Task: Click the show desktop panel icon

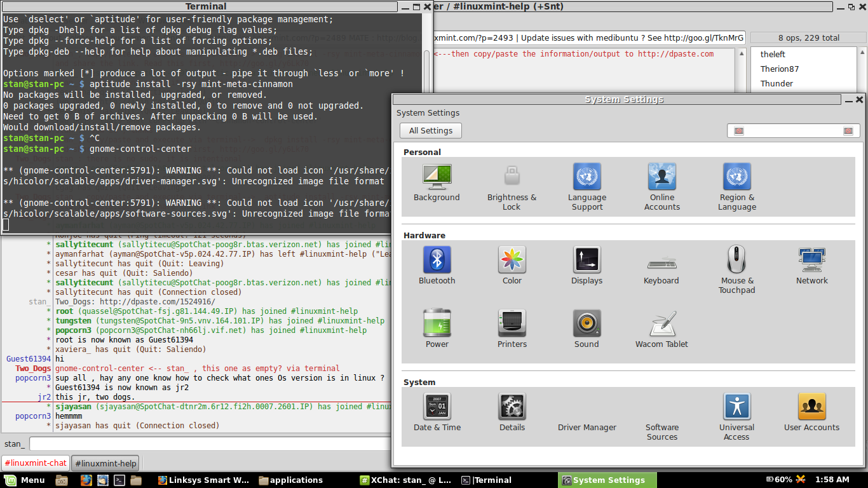Action: coord(62,480)
